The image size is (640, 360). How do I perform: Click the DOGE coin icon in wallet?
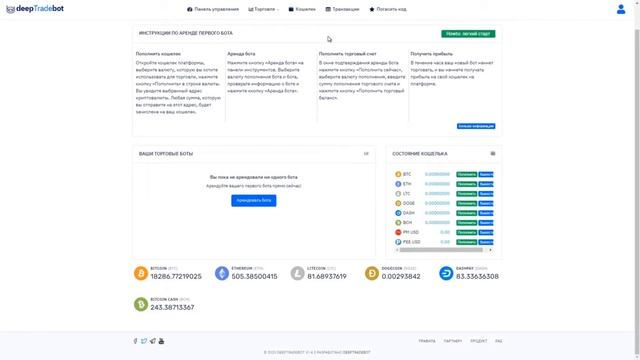(398, 203)
